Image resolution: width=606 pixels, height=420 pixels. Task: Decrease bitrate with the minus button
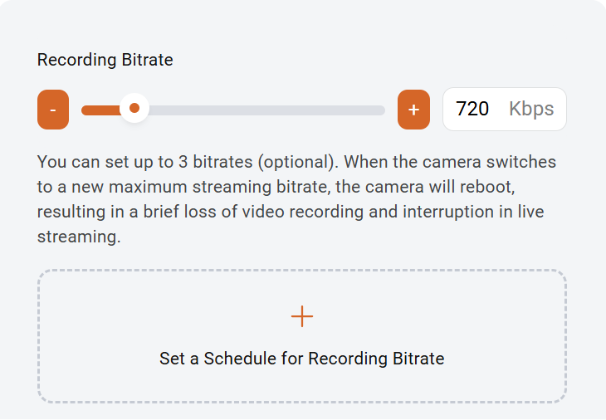(x=53, y=109)
